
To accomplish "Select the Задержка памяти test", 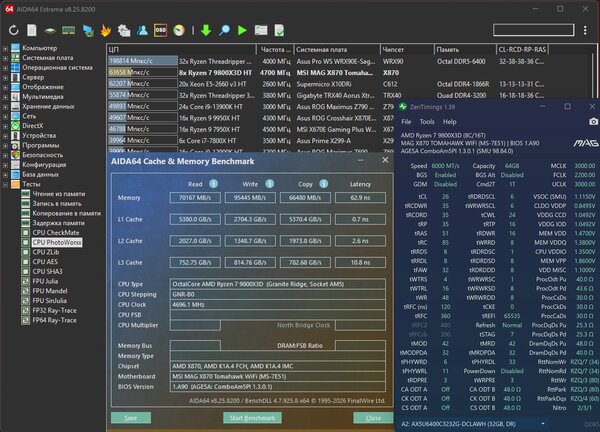I will coord(58,223).
